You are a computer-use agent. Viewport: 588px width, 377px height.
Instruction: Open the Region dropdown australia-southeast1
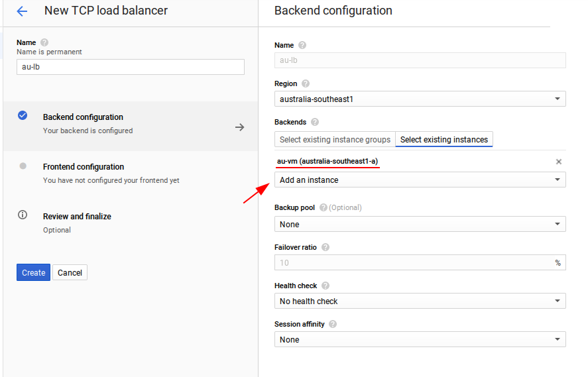pyautogui.click(x=420, y=99)
